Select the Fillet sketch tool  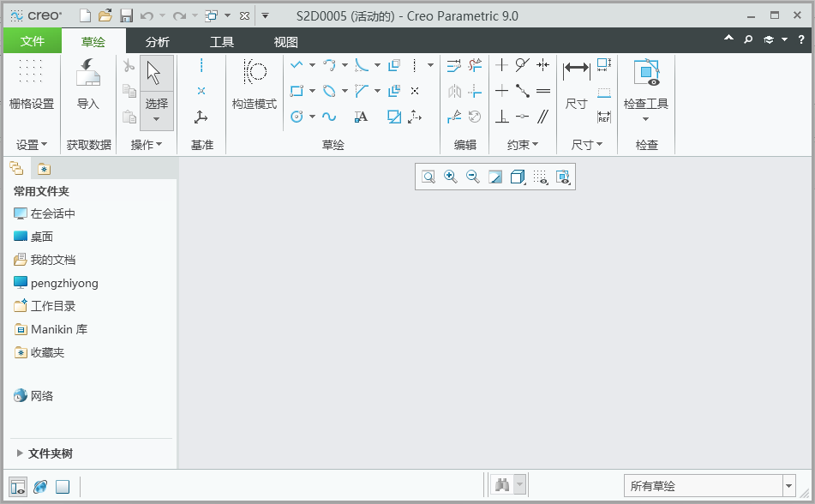point(362,65)
